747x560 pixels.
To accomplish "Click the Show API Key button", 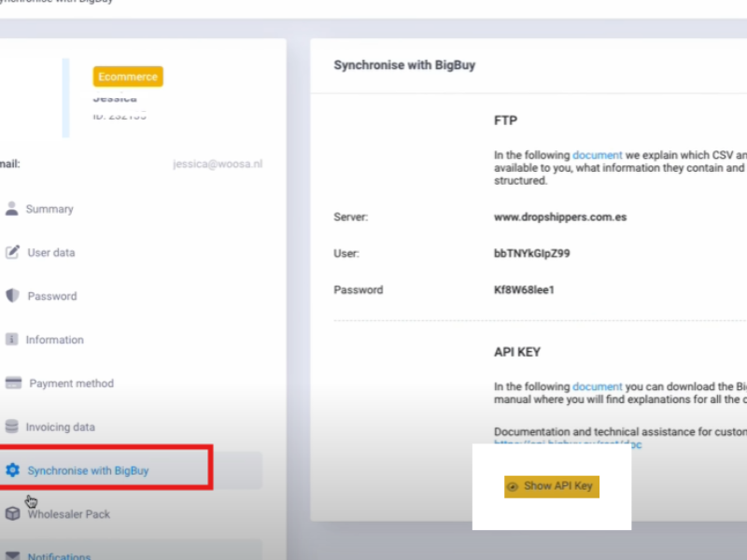I will pos(552,486).
